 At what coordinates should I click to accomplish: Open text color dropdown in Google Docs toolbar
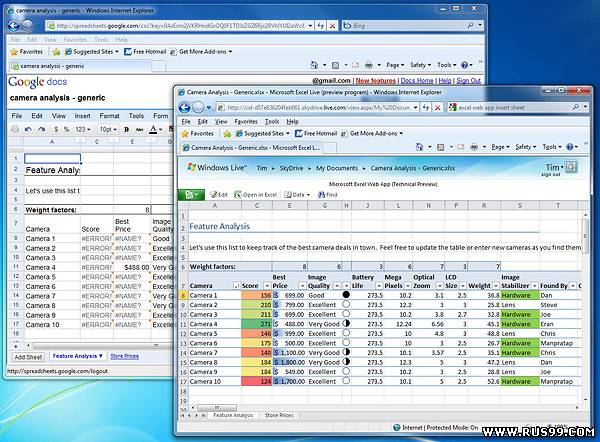pos(155,129)
